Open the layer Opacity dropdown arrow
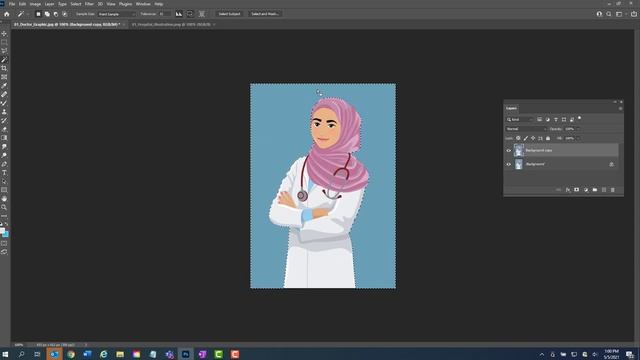 coord(578,129)
